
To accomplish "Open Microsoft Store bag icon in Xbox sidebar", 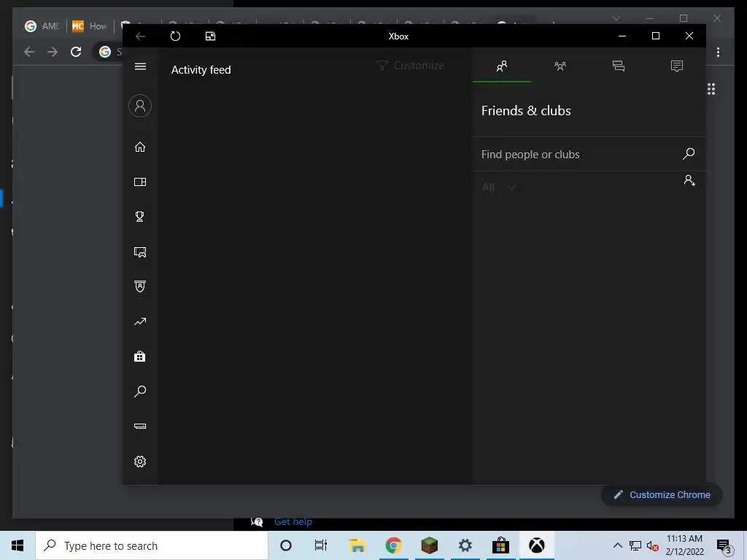I will tap(140, 356).
